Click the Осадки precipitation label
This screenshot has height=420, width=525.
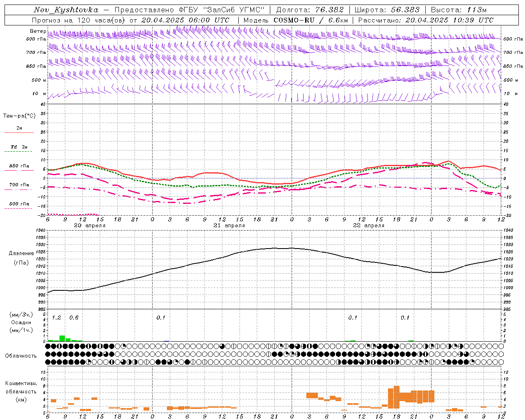pos(21,322)
